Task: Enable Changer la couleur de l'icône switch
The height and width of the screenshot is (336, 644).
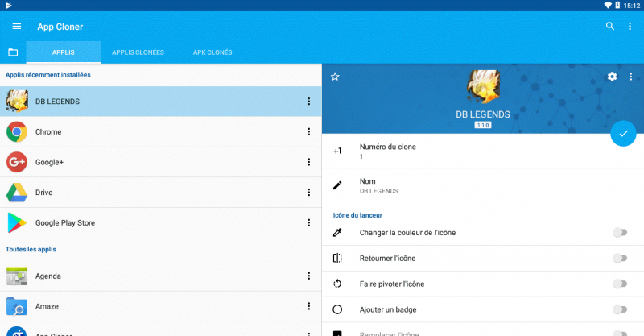Action: click(x=619, y=233)
